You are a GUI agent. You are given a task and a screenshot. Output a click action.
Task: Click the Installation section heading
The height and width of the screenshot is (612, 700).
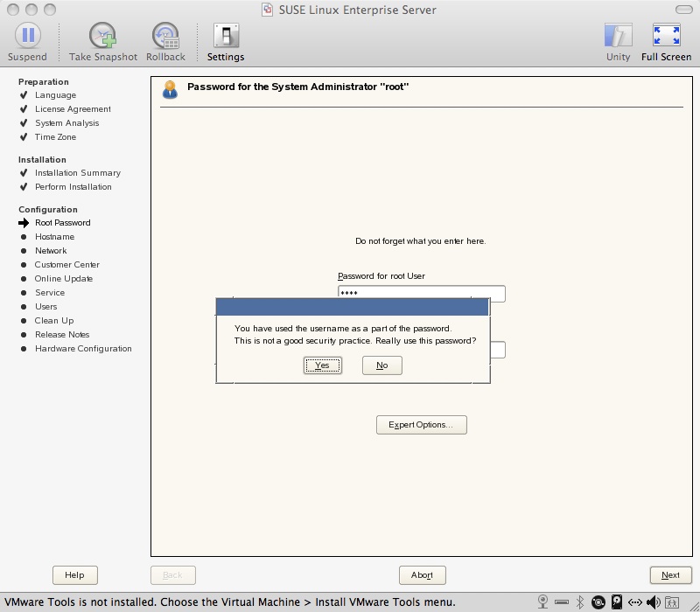pos(42,160)
